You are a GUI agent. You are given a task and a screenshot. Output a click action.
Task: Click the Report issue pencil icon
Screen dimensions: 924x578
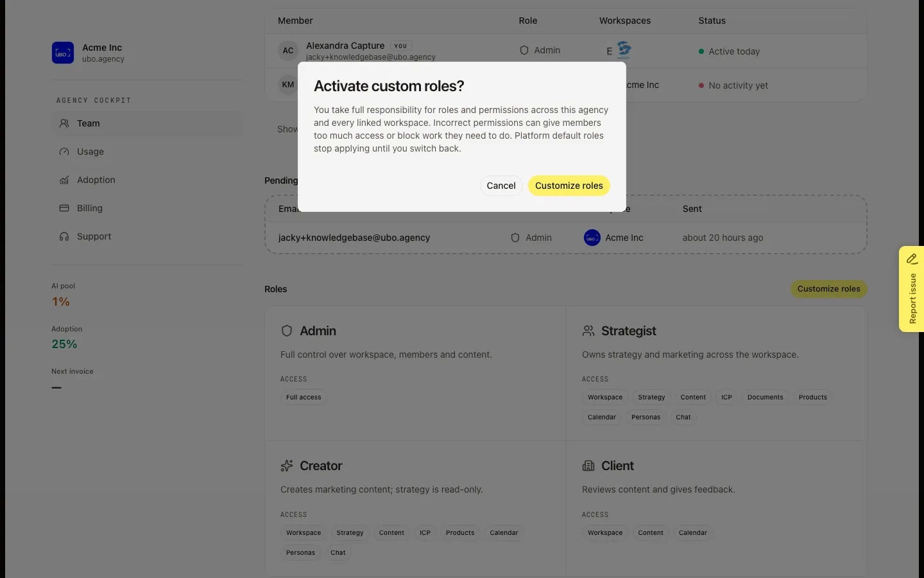912,259
